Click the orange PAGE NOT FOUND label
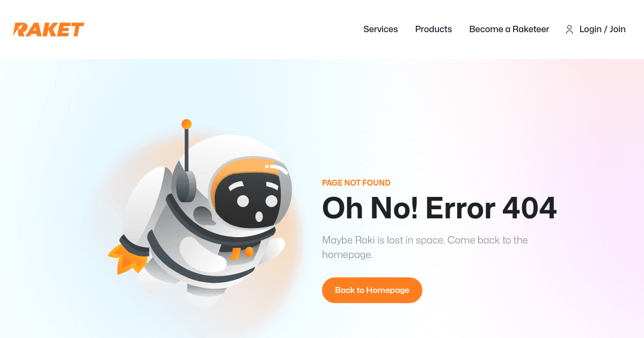644x338 pixels. click(x=356, y=183)
